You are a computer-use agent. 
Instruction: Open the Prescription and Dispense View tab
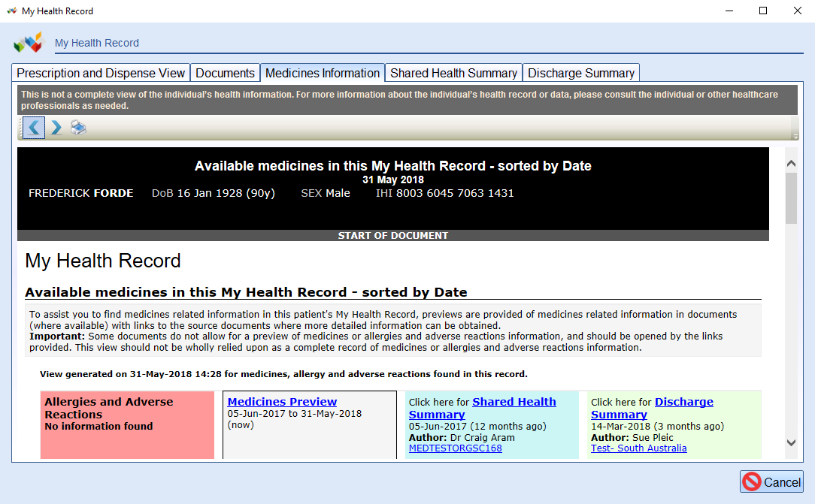[101, 73]
